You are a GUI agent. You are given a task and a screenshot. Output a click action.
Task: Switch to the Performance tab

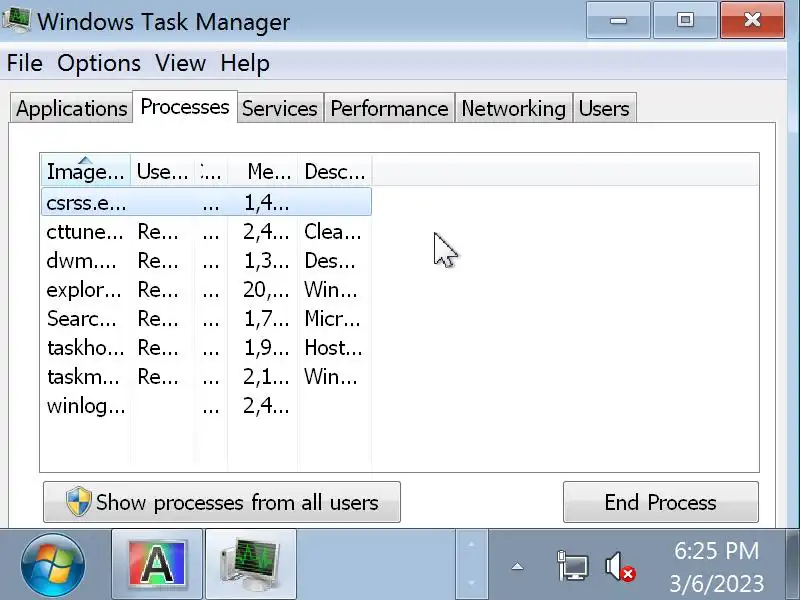point(389,108)
